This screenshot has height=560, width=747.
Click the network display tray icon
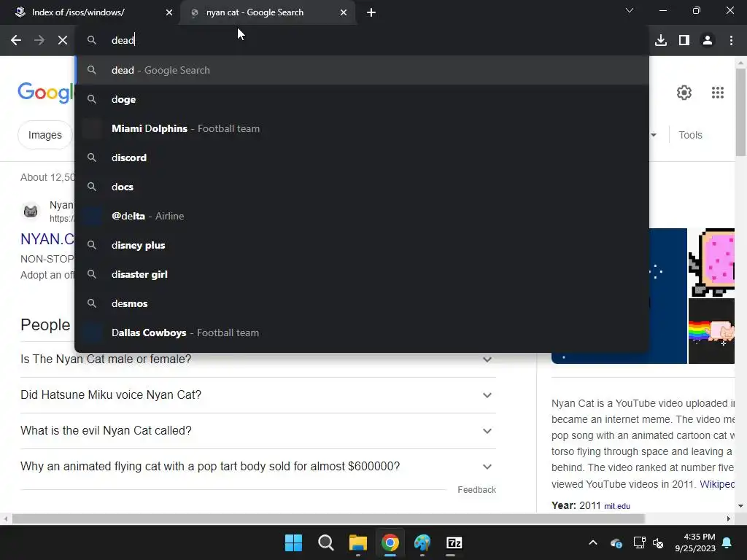(x=639, y=542)
